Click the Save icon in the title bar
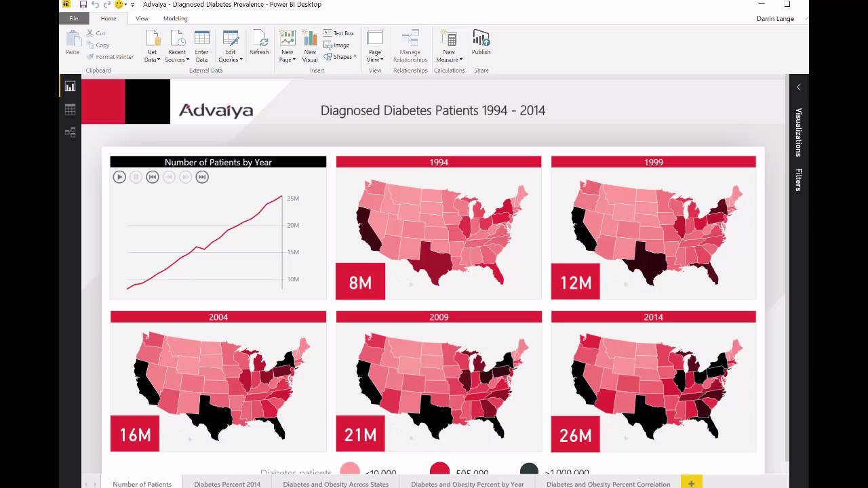The image size is (868, 488). (83, 5)
